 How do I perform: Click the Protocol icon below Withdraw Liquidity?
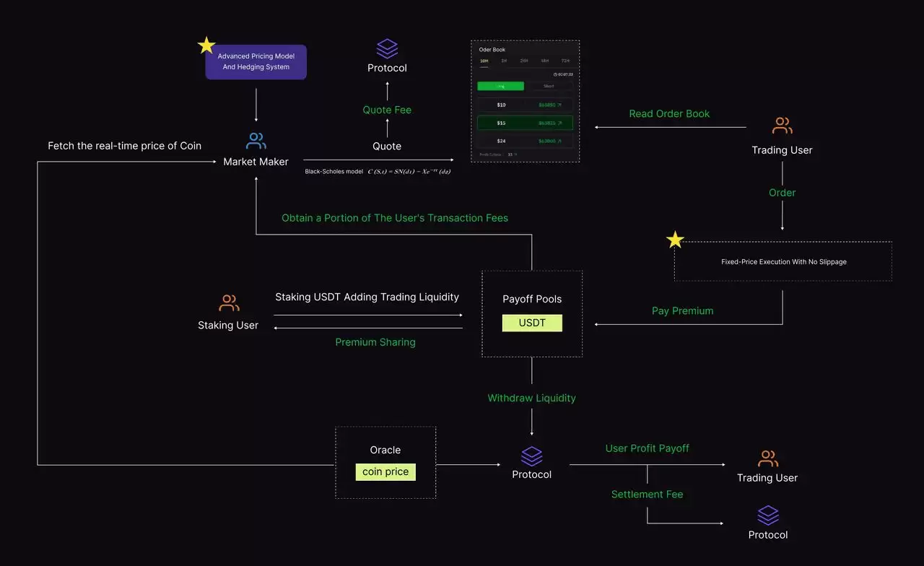531,456
